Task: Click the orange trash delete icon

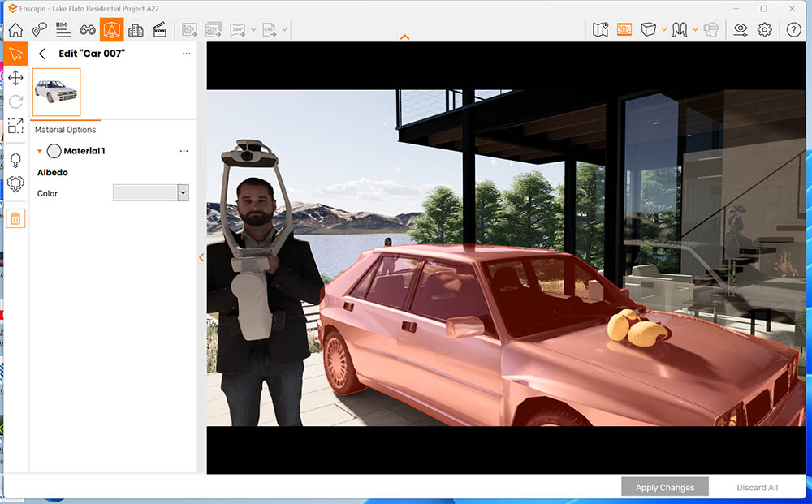Action: point(15,219)
